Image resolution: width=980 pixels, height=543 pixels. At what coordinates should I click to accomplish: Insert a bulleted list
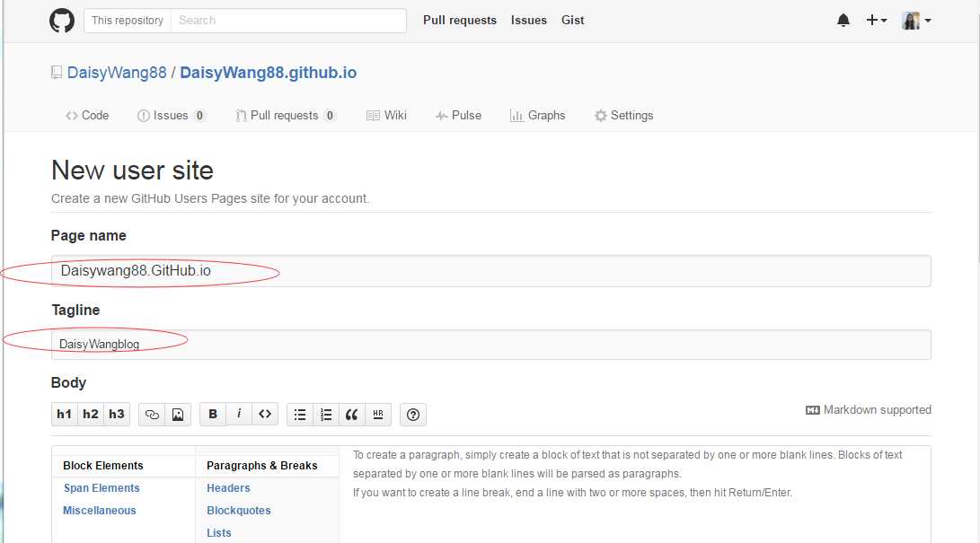coord(300,415)
